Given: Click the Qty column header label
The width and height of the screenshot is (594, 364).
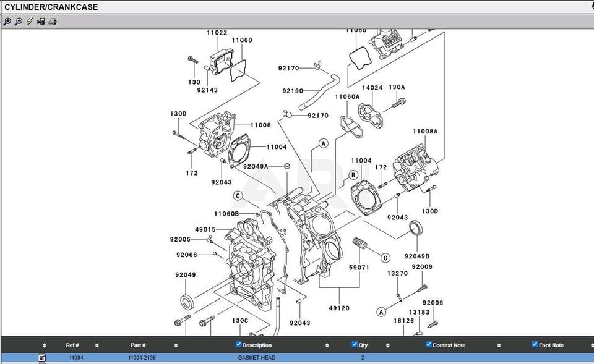Looking at the screenshot, I should [364, 345].
